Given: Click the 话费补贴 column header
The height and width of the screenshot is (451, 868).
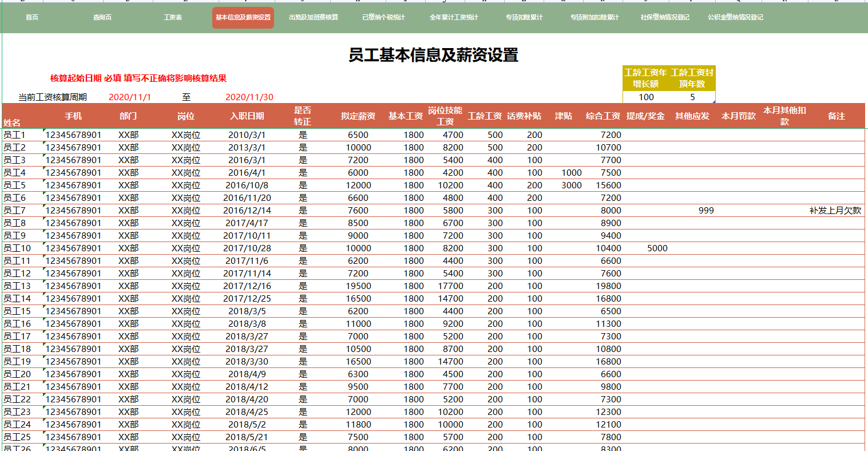Looking at the screenshot, I should tap(524, 116).
